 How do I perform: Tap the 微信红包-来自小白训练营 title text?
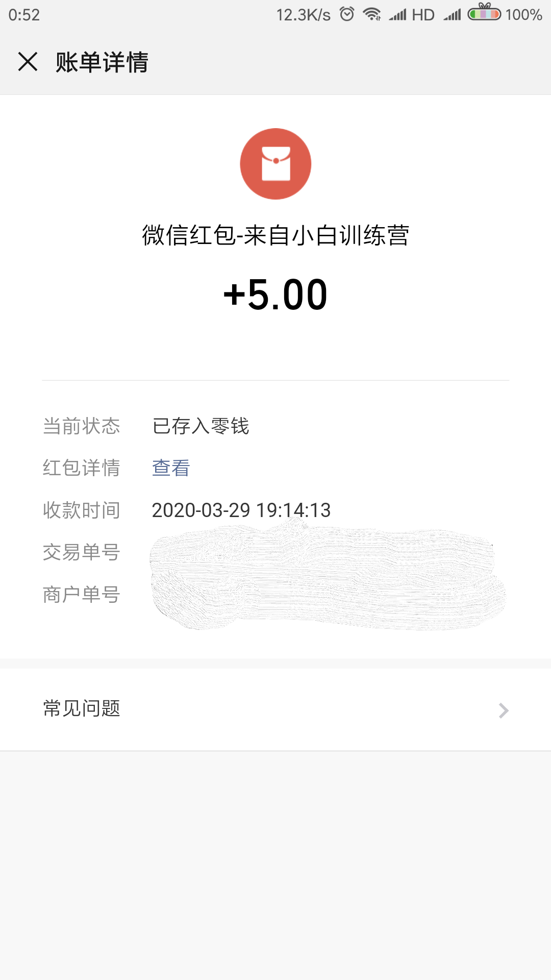(275, 235)
